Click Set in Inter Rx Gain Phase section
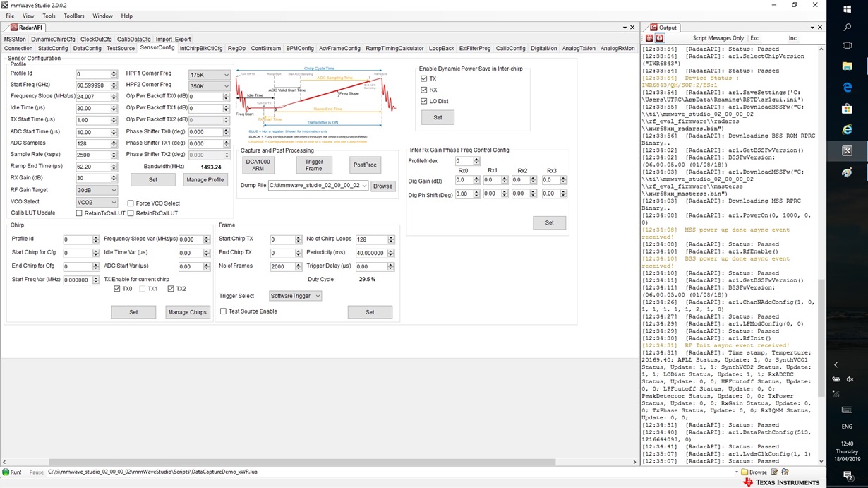This screenshot has width=868, height=488. pyautogui.click(x=549, y=223)
